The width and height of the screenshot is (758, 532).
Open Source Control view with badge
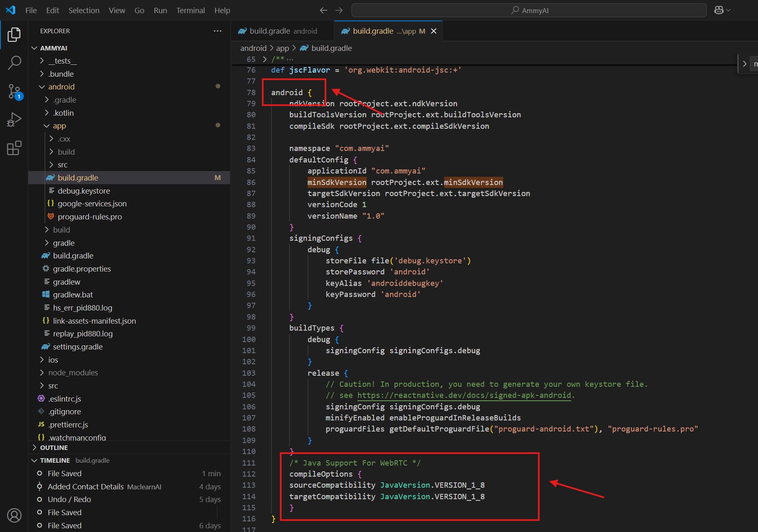coord(14,91)
